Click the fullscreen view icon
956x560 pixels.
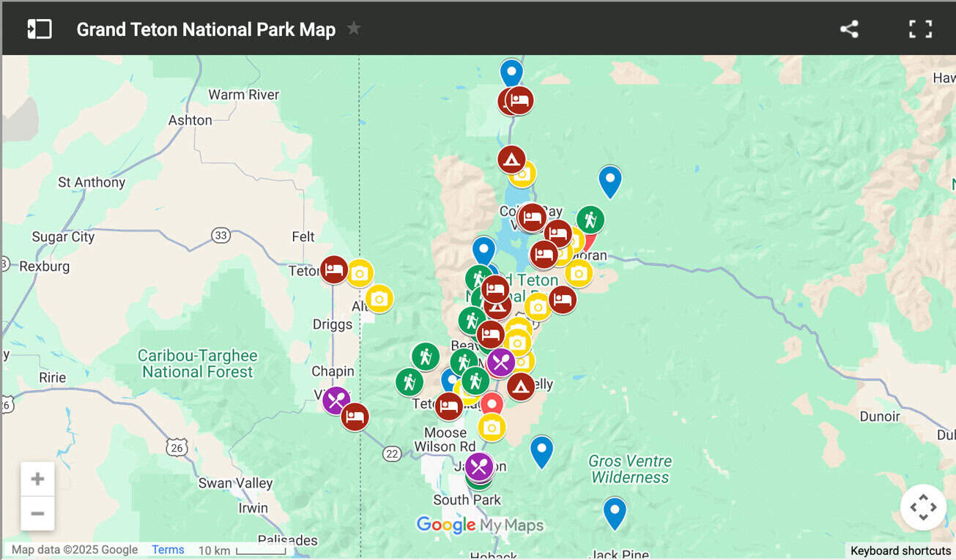(x=919, y=29)
